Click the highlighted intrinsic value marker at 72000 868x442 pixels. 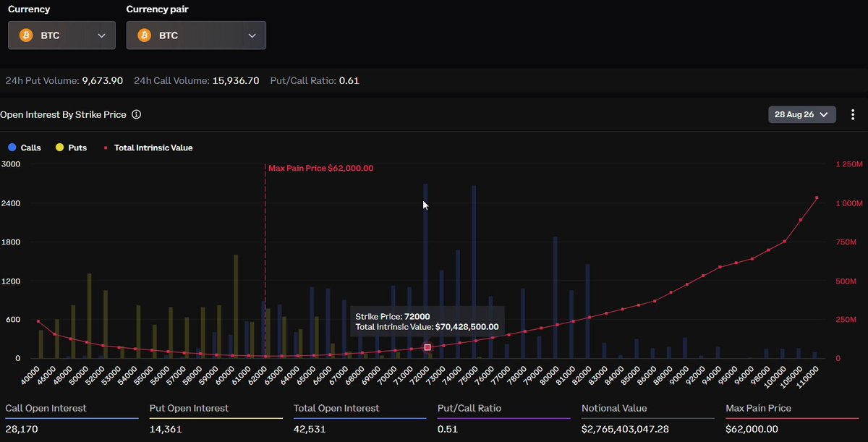click(427, 347)
